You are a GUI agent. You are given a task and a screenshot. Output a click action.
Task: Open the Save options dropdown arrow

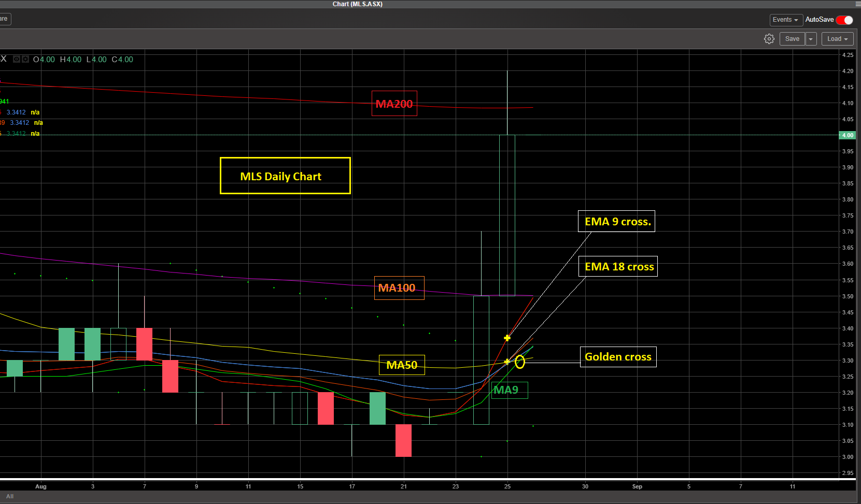[x=811, y=39]
